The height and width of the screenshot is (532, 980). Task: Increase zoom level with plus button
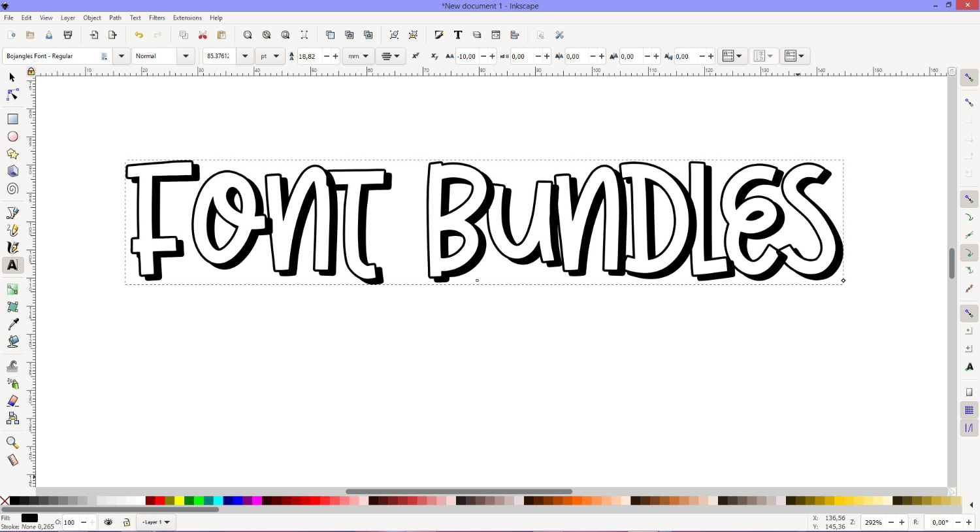click(902, 522)
